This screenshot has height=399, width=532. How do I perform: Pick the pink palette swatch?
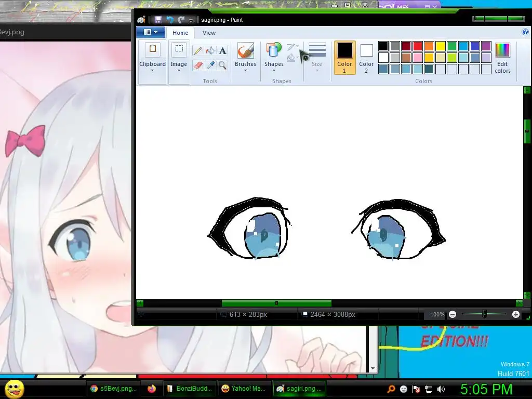tap(418, 58)
